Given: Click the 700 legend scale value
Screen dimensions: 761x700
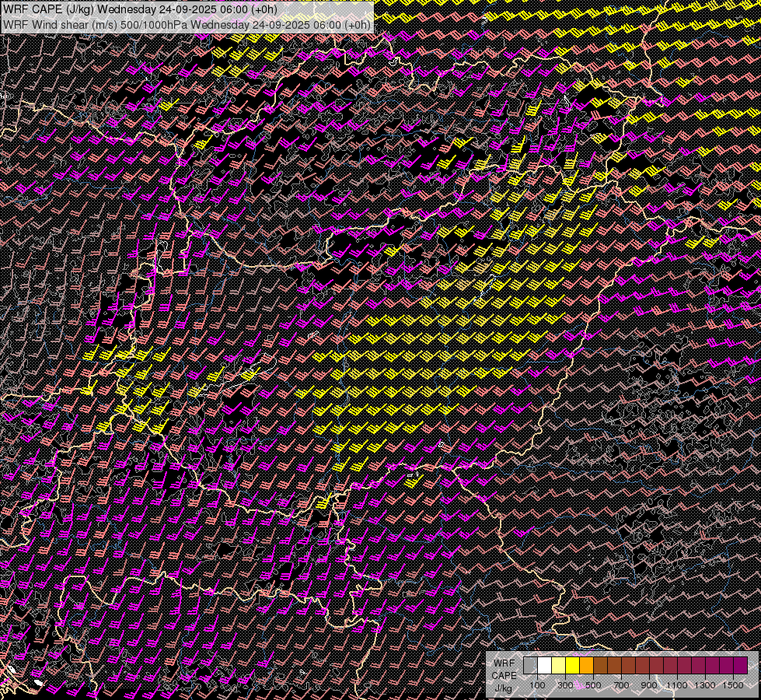Looking at the screenshot, I should 621,685.
